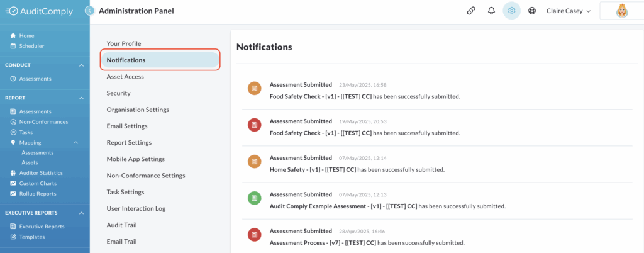Image resolution: width=644 pixels, height=253 pixels.
Task: Collapse the CONDUCT section
Action: [x=81, y=65]
